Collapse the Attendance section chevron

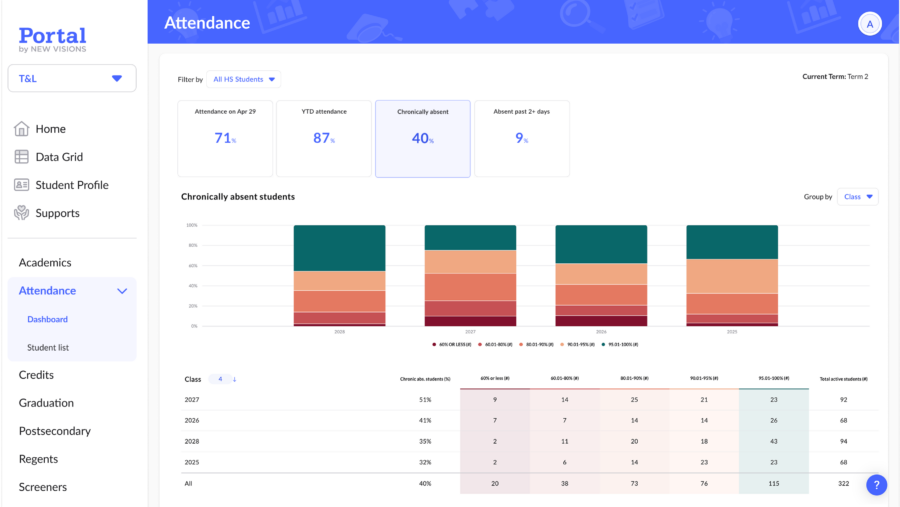coord(122,291)
